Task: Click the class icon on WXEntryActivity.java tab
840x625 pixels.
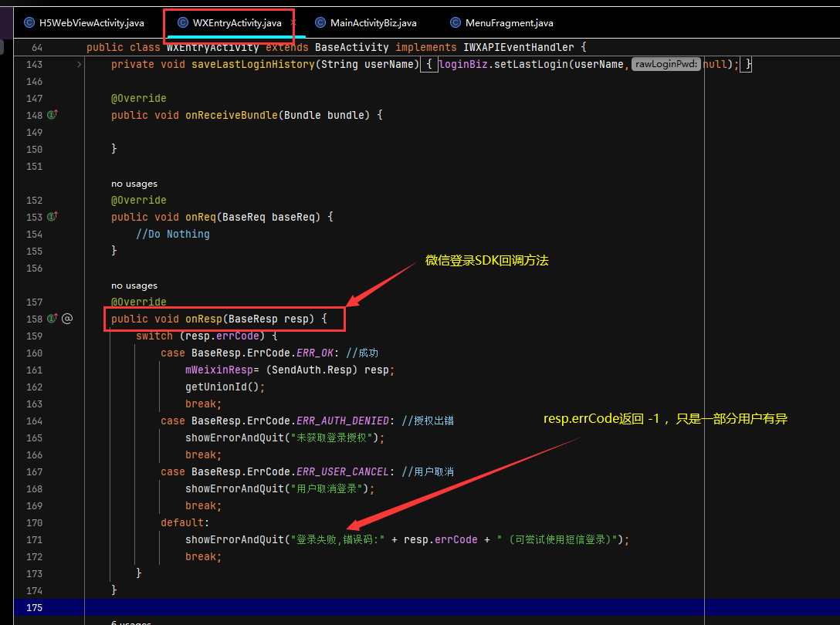Action: pyautogui.click(x=183, y=22)
